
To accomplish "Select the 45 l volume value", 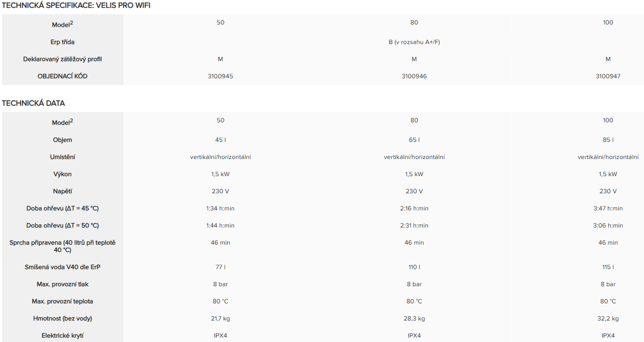I will point(220,140).
